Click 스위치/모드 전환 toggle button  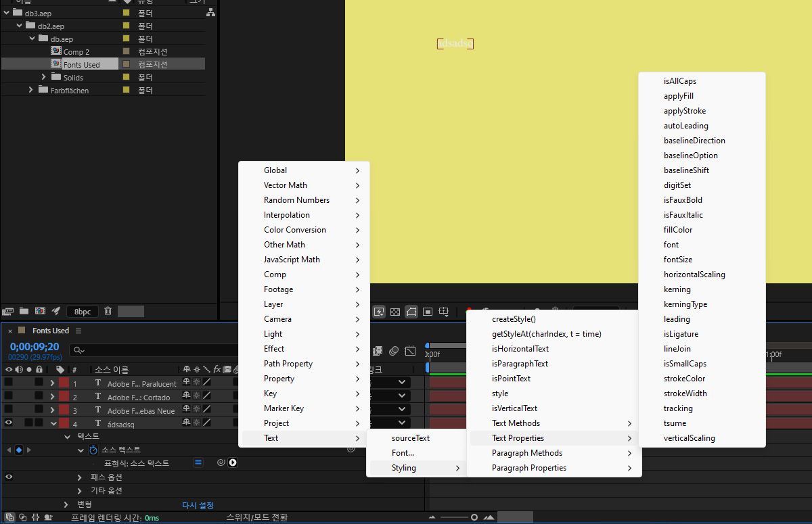(x=257, y=517)
